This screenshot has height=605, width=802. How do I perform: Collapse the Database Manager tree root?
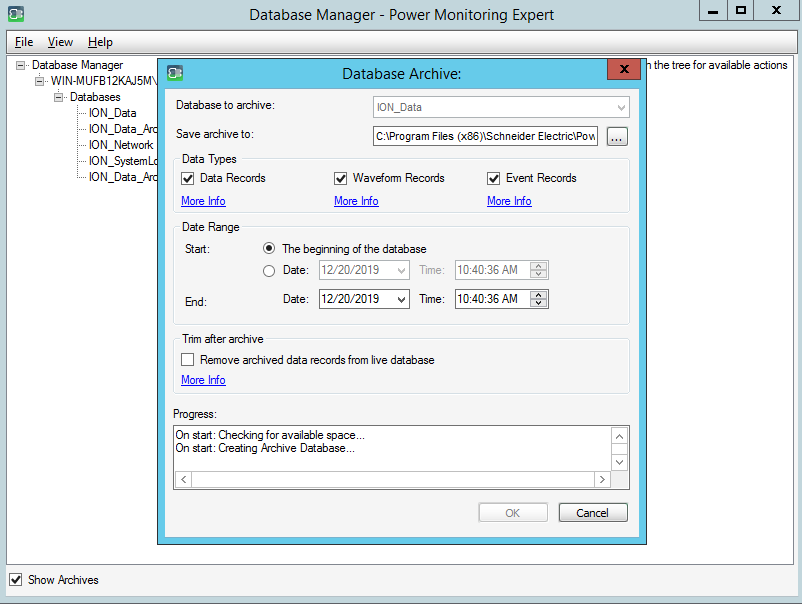[20, 65]
